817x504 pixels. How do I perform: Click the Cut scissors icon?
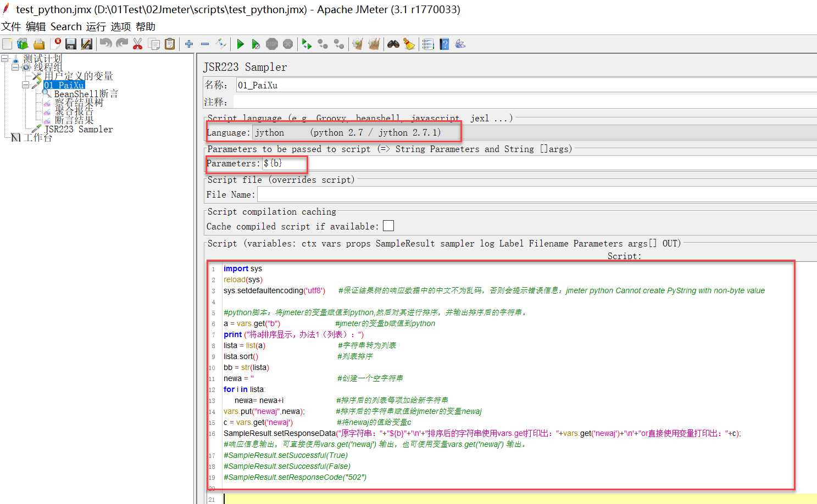click(138, 44)
